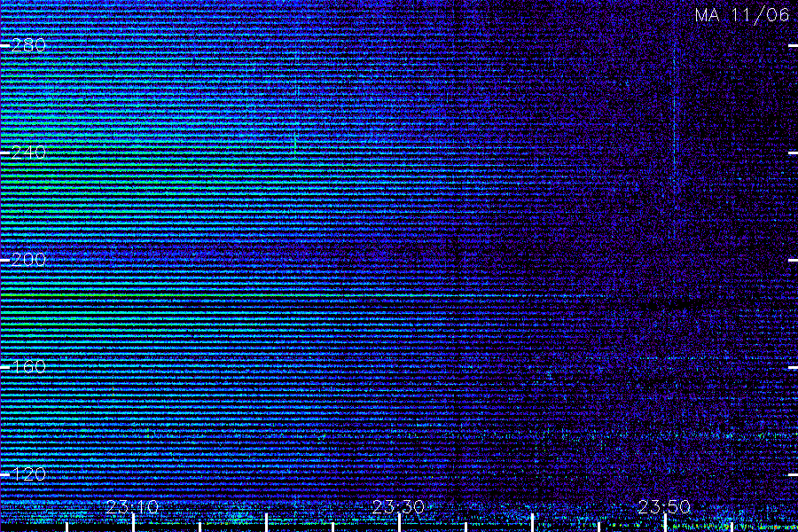Click the 23:30 time label
798x532 pixels.
398,506
